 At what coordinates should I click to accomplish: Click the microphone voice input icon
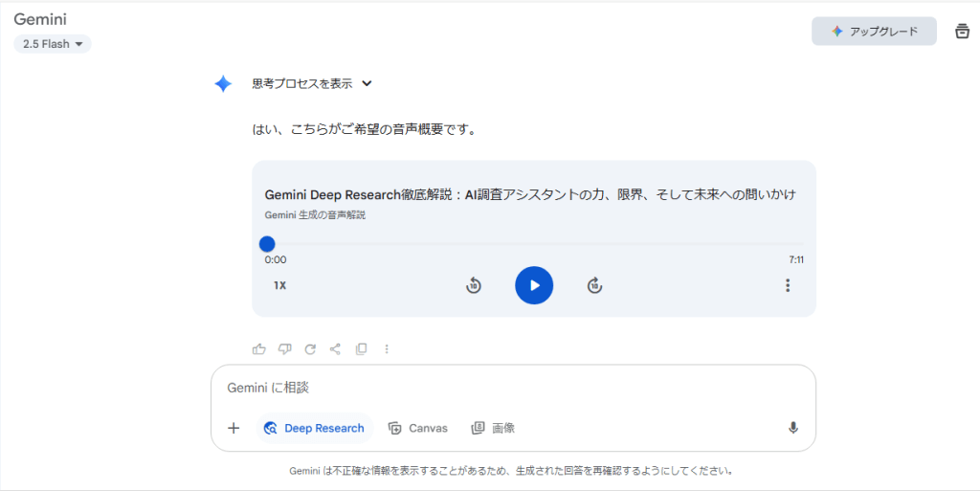pos(793,428)
